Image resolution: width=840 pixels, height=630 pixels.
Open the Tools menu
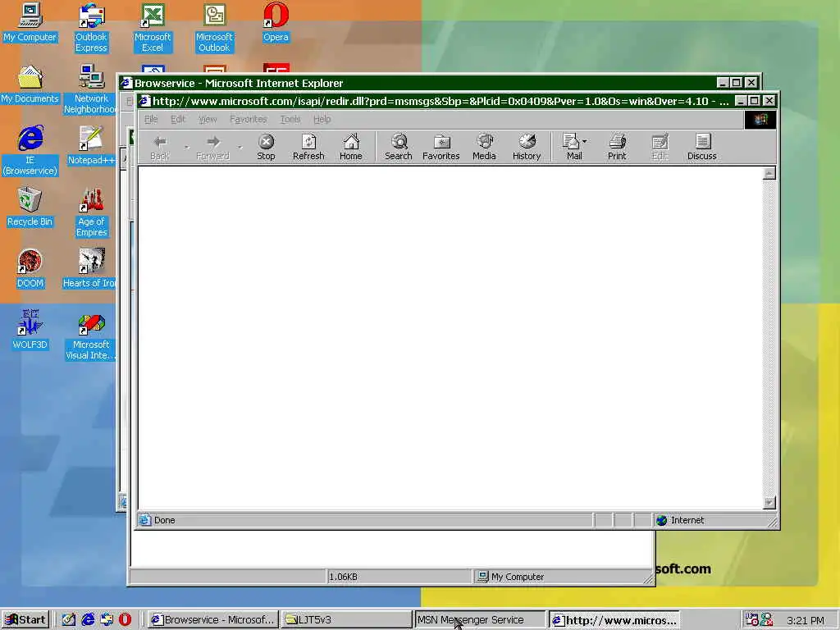coord(290,119)
